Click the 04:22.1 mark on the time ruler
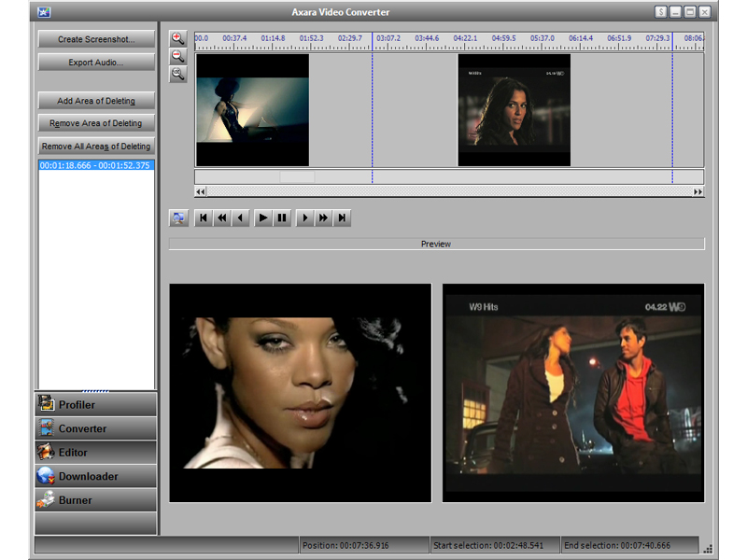The width and height of the screenshot is (747, 560). pyautogui.click(x=465, y=38)
